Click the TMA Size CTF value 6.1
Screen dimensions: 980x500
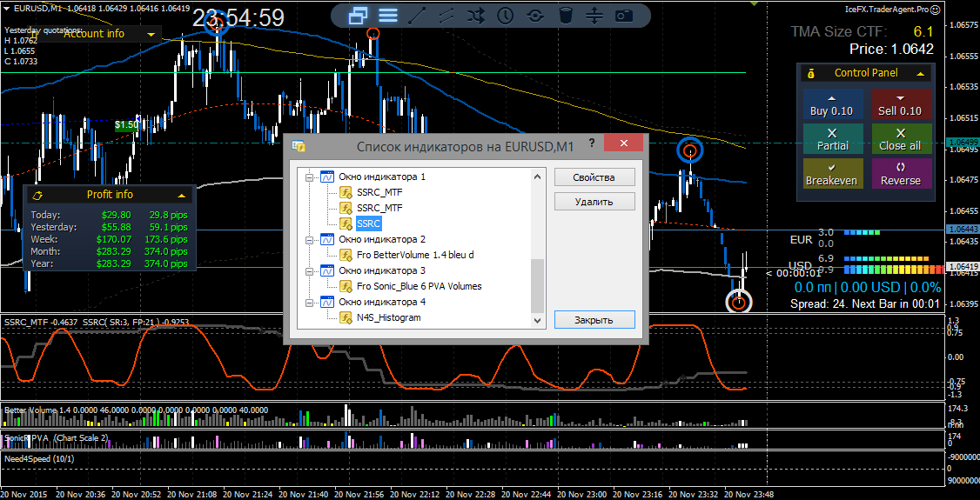(923, 32)
